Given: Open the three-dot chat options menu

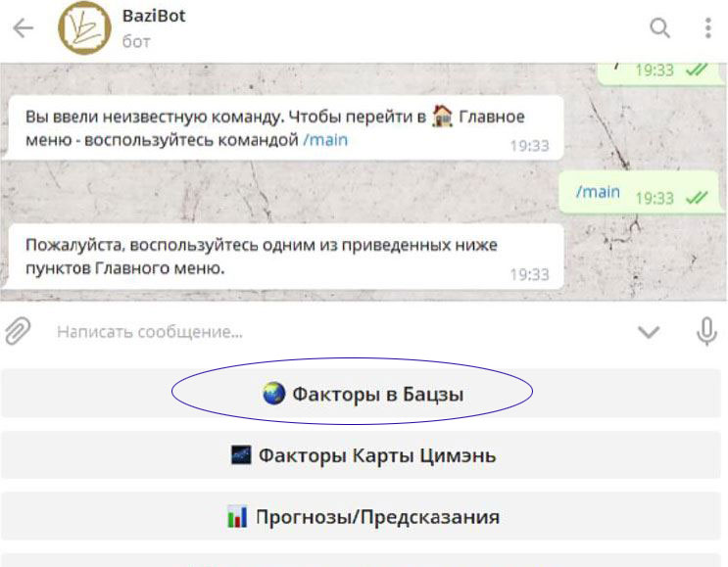Looking at the screenshot, I should pos(707,28).
